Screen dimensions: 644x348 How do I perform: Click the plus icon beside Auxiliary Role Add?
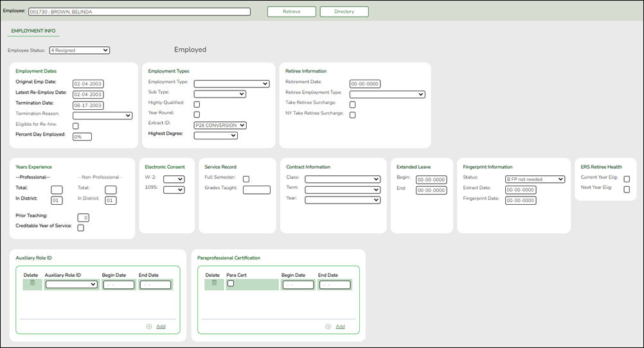click(x=149, y=327)
